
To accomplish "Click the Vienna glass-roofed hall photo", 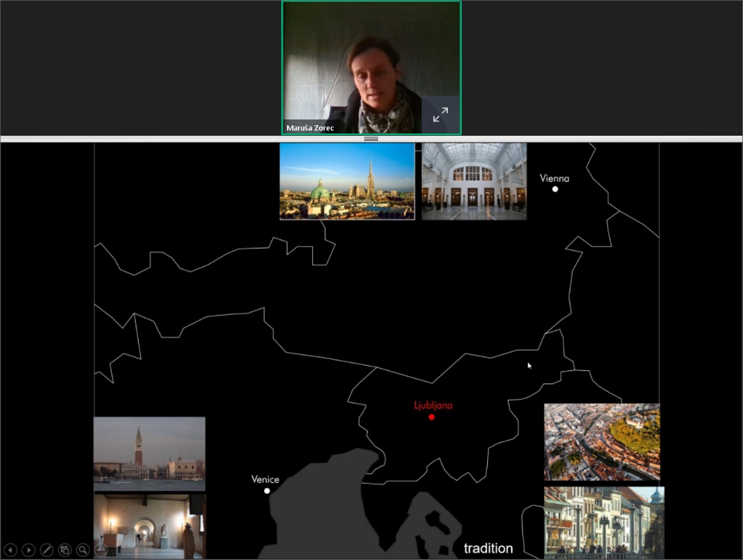I will point(474,181).
